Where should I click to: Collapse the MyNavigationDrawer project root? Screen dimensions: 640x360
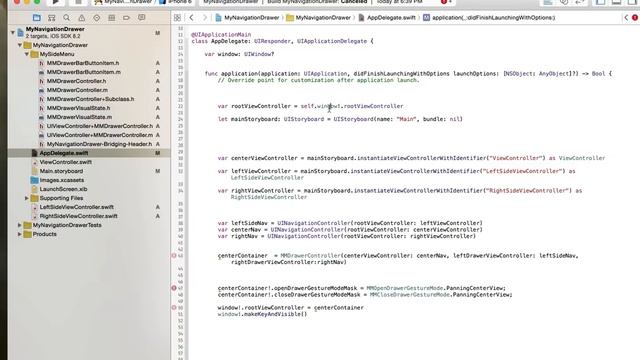tap(13, 32)
